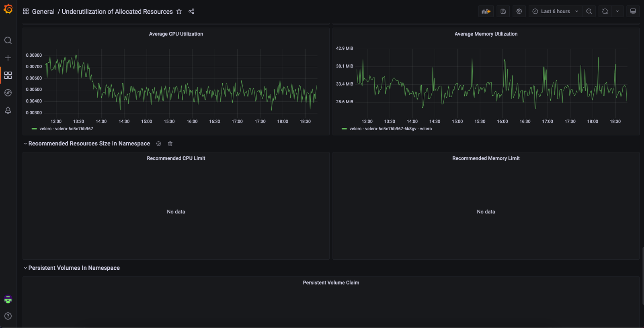The width and height of the screenshot is (644, 328).
Task: Open the Last 6 hours time picker
Action: click(x=555, y=11)
